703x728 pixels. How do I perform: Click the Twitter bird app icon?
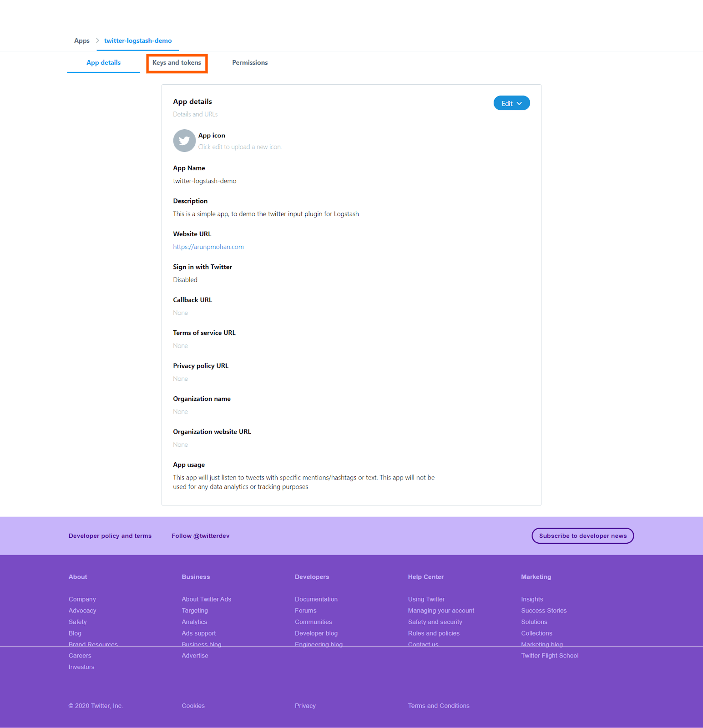click(x=184, y=141)
